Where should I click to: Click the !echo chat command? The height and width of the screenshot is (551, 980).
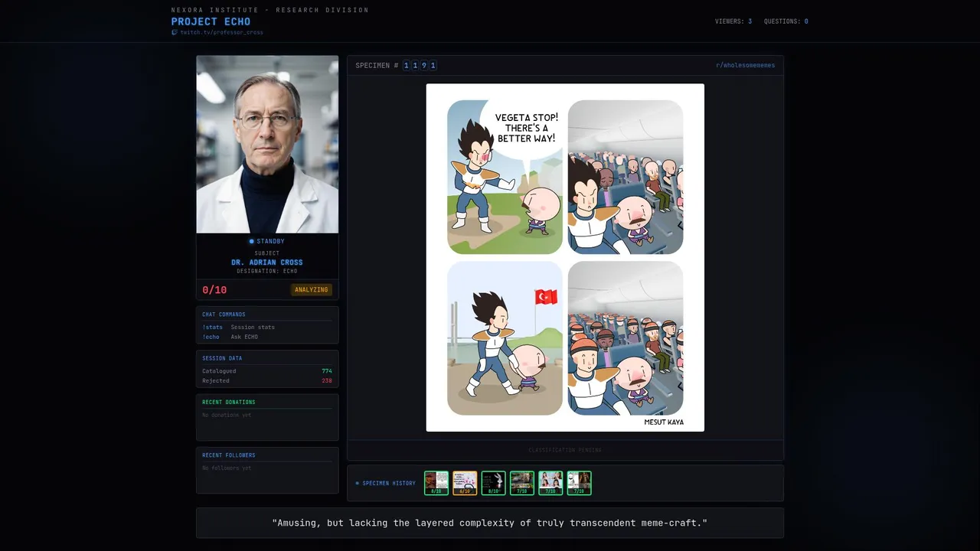[x=211, y=337]
